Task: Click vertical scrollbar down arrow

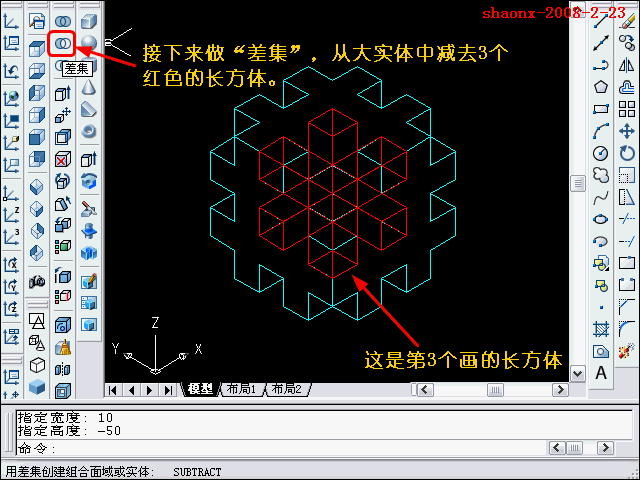Action: tap(578, 373)
